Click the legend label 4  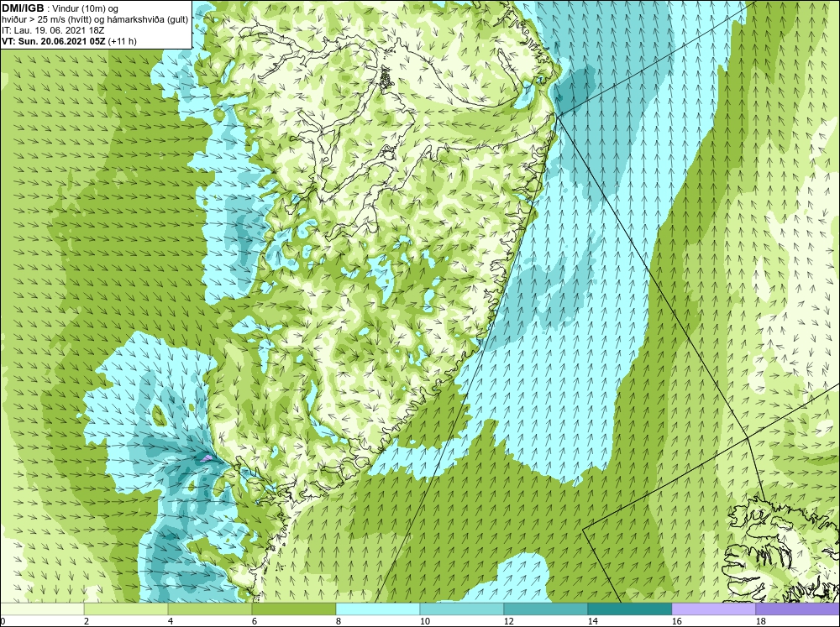[171, 621]
